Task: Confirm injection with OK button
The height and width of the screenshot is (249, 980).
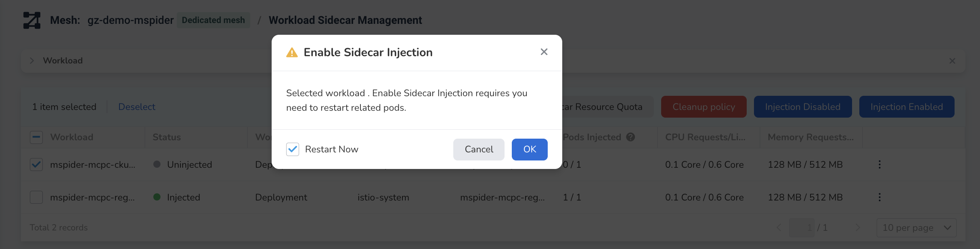Action: click(530, 150)
